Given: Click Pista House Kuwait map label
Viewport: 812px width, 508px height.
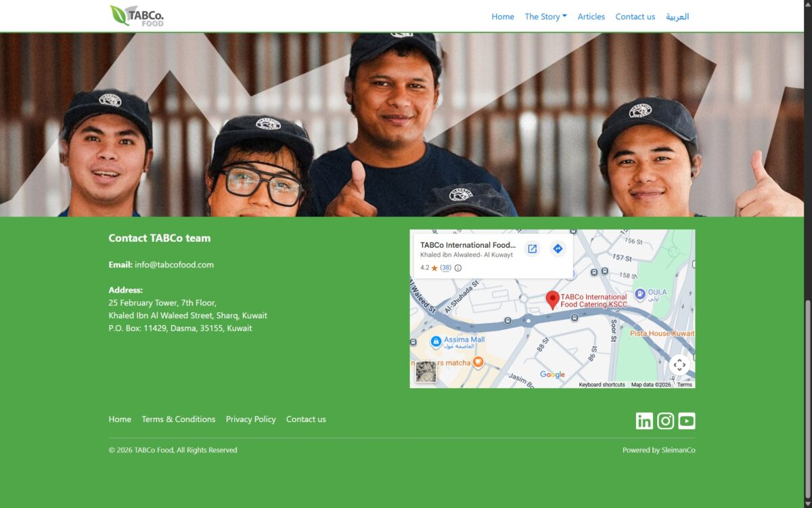Looking at the screenshot, I should click(662, 333).
